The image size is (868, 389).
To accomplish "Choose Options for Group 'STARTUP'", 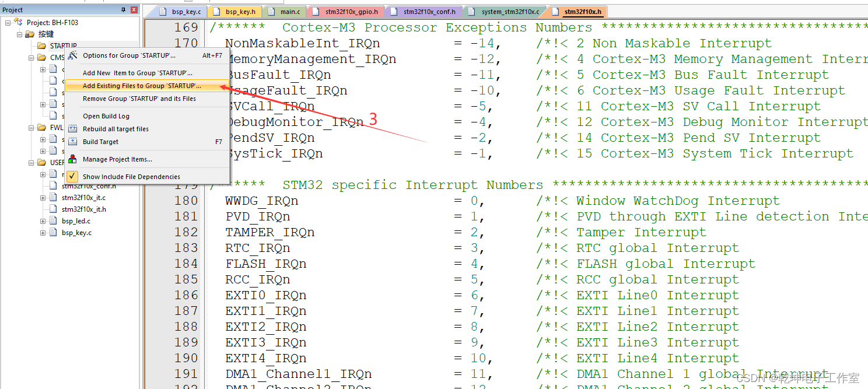I will (x=147, y=55).
